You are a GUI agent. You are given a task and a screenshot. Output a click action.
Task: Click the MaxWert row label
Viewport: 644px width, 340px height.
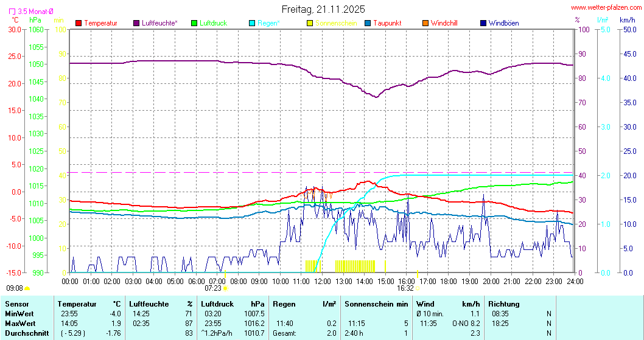[x=20, y=323]
